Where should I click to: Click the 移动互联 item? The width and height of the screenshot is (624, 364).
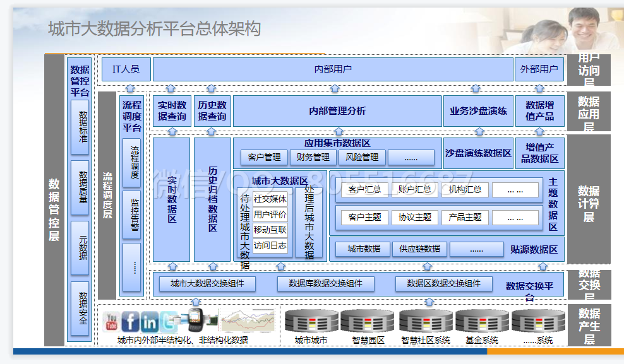click(x=270, y=230)
